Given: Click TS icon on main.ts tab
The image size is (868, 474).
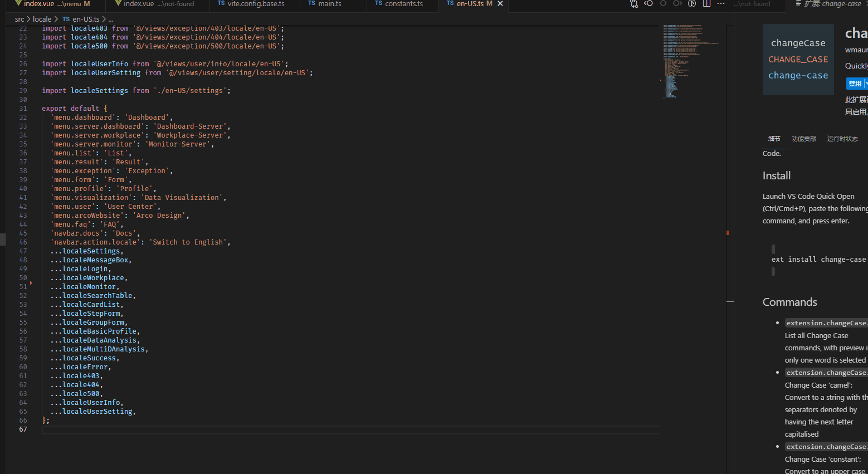Looking at the screenshot, I should click(x=312, y=3).
